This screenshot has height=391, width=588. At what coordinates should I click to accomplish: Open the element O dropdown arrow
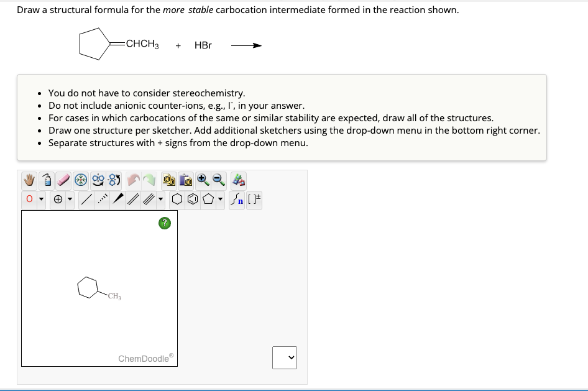click(x=42, y=199)
